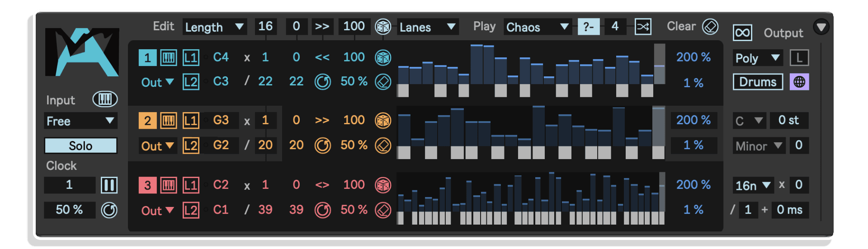Click the Edit row >> direction arrows
The width and height of the screenshot is (868, 249).
click(322, 26)
